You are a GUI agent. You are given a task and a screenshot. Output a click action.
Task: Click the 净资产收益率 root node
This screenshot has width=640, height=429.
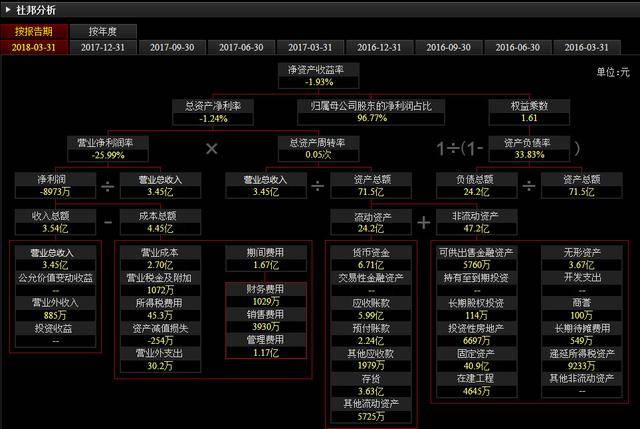[x=317, y=74]
